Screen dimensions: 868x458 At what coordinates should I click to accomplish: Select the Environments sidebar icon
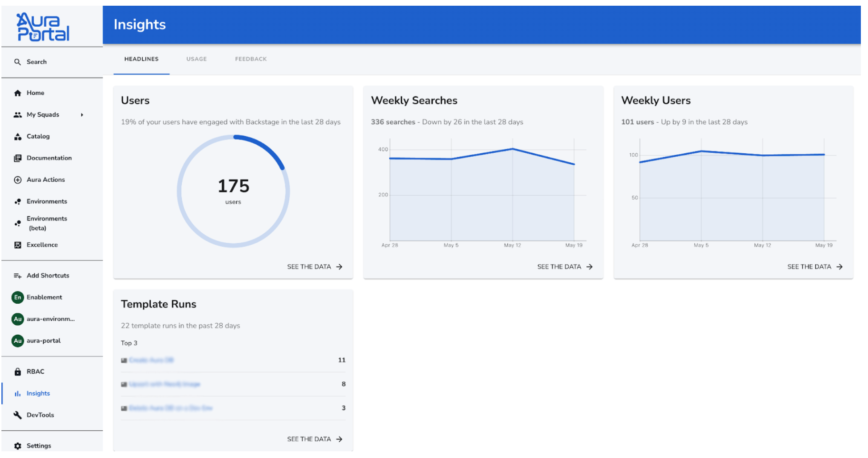(x=18, y=201)
